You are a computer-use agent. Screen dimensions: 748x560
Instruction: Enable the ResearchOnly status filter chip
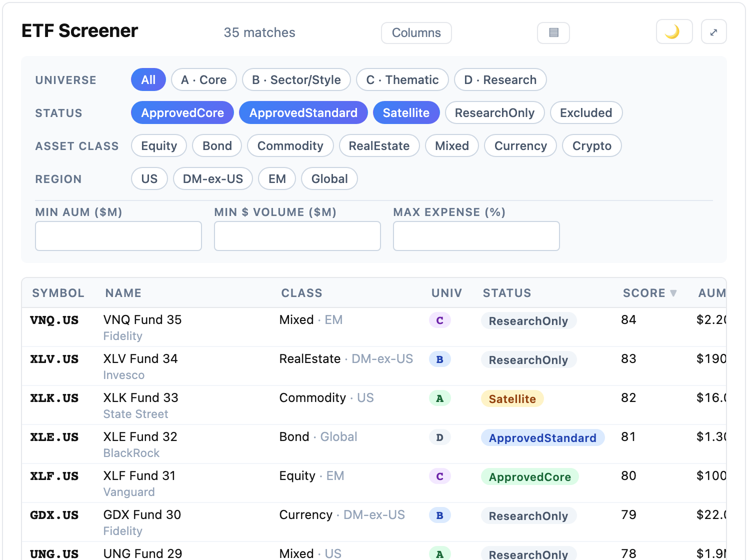(495, 112)
